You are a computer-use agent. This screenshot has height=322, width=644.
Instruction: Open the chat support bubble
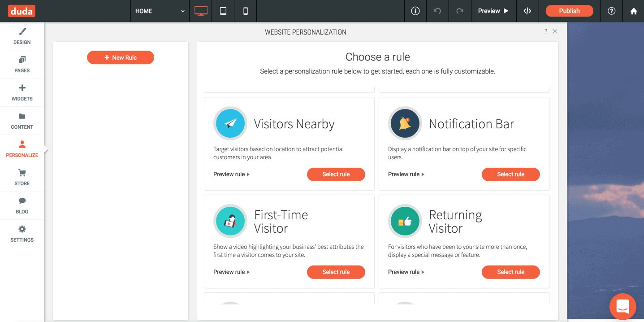[622, 306]
